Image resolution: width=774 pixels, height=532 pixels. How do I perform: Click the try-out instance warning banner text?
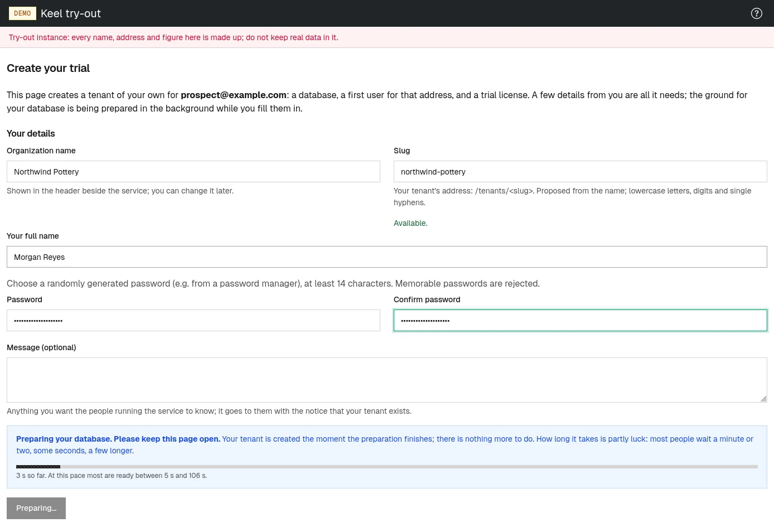coord(173,37)
